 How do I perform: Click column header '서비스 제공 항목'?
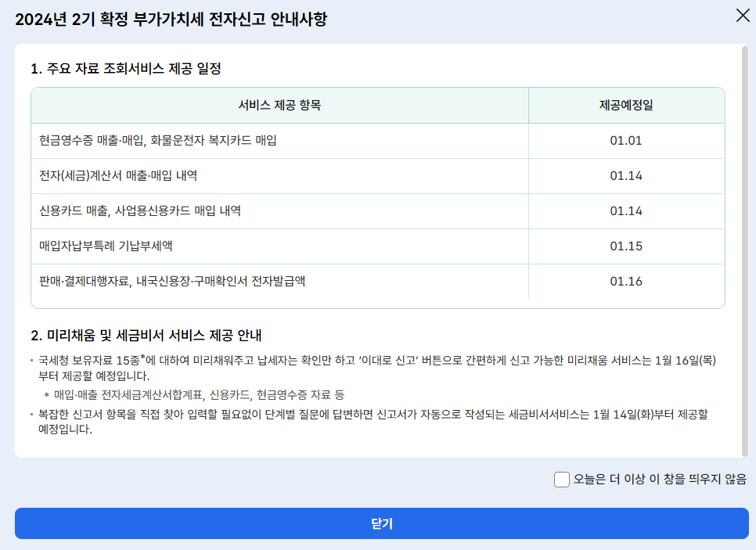coord(279,105)
